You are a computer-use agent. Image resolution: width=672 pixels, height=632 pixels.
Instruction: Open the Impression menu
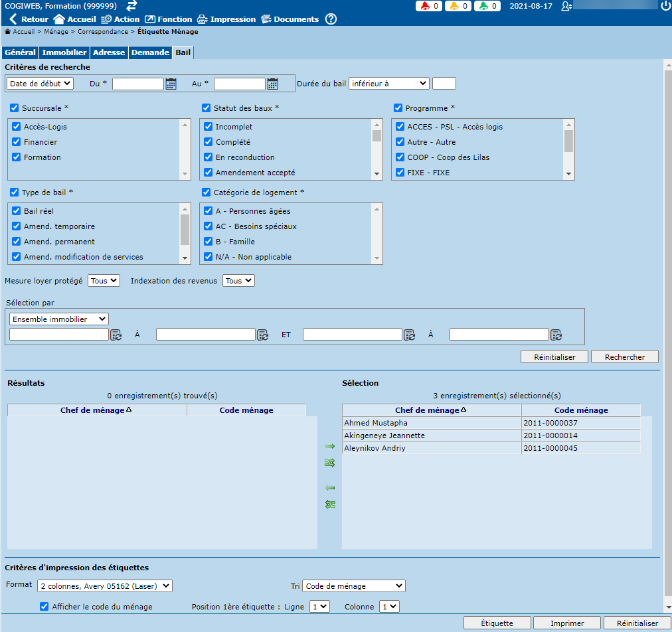(x=226, y=19)
